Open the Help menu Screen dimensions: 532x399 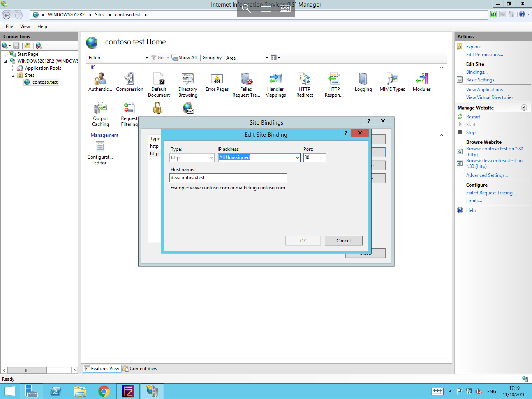[42, 26]
